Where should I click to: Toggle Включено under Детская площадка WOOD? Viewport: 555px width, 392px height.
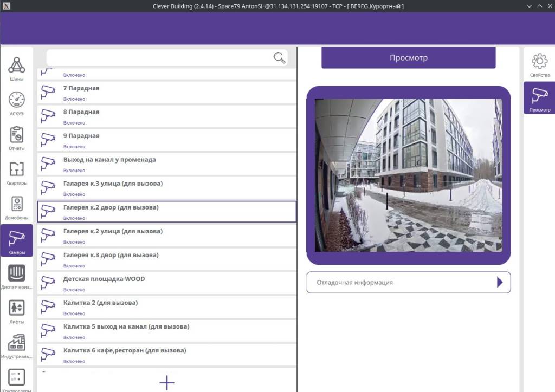pyautogui.click(x=73, y=290)
